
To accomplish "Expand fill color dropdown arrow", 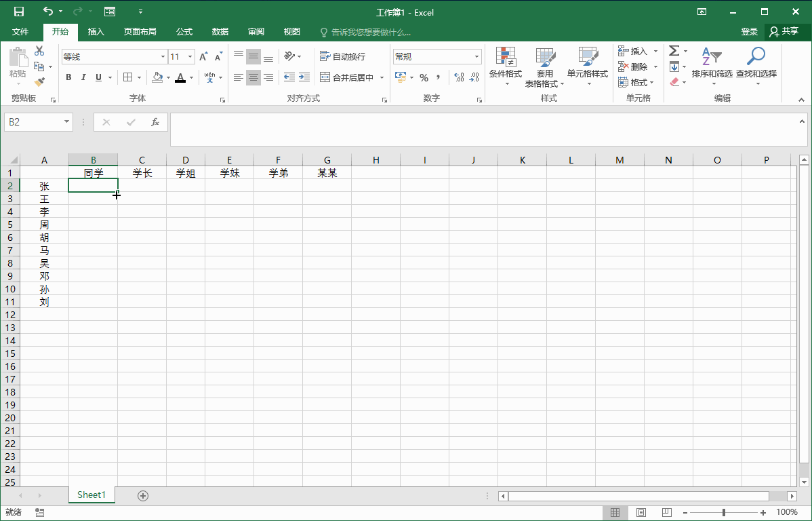I will (x=168, y=78).
